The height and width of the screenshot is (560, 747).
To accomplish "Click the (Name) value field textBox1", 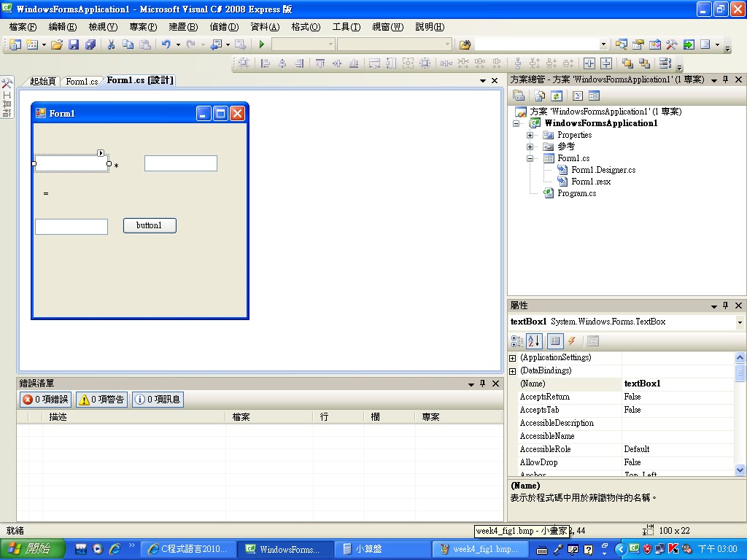I will [x=678, y=384].
